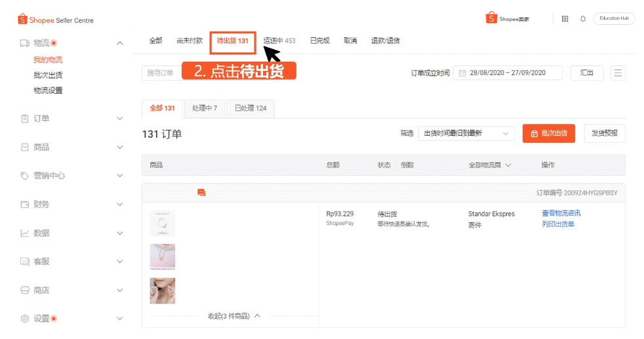Screen dimensions: 644x339
Task: Click the 待出货 status in the order row
Action: pyautogui.click(x=388, y=214)
